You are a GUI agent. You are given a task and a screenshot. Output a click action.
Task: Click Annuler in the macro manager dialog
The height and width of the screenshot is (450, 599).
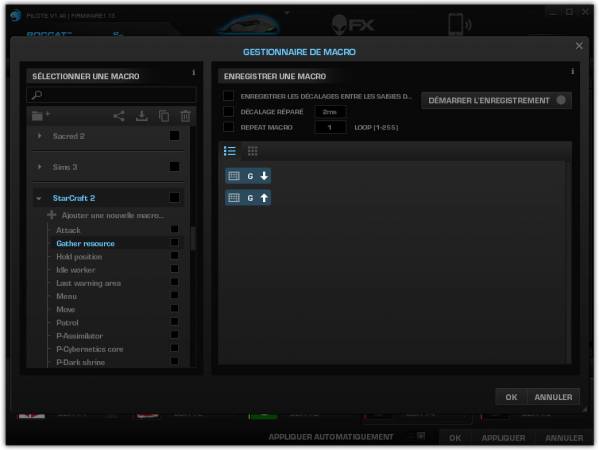point(553,397)
